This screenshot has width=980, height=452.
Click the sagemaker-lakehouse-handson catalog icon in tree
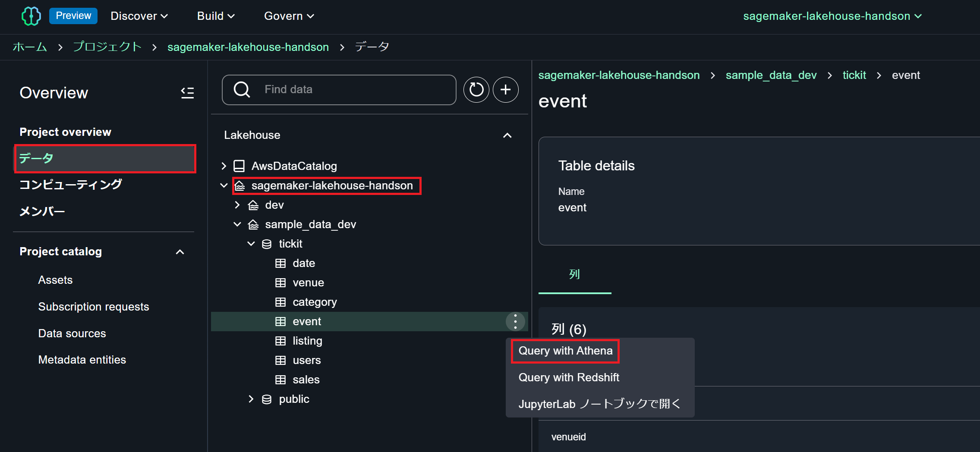(x=239, y=185)
